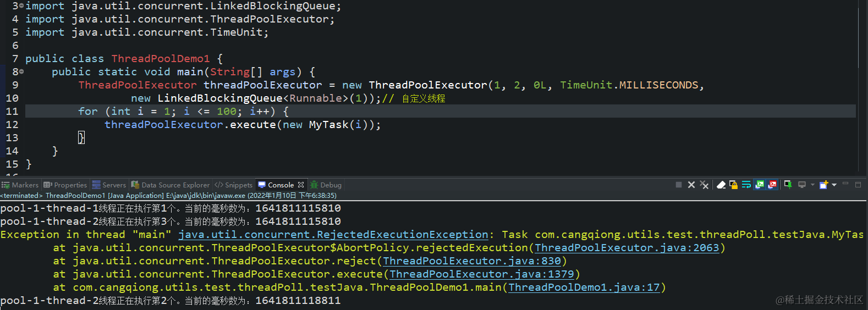The height and width of the screenshot is (310, 868).
Task: Click the 'String[] args' parameter on line 8
Action: (252, 72)
